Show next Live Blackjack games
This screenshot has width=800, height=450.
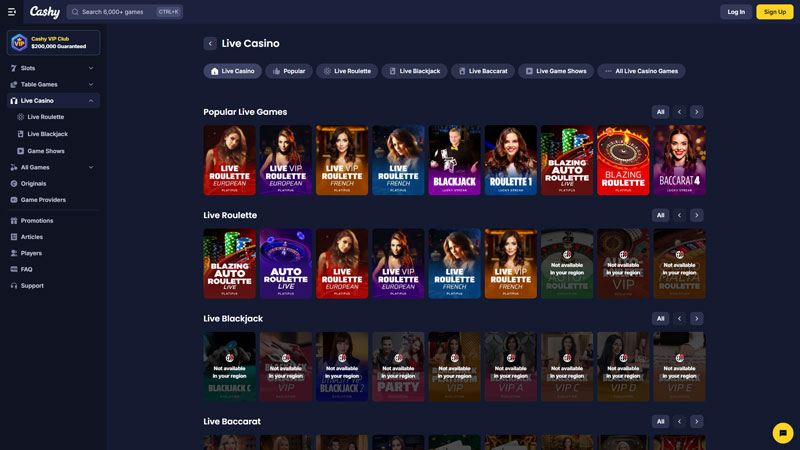[x=696, y=318]
